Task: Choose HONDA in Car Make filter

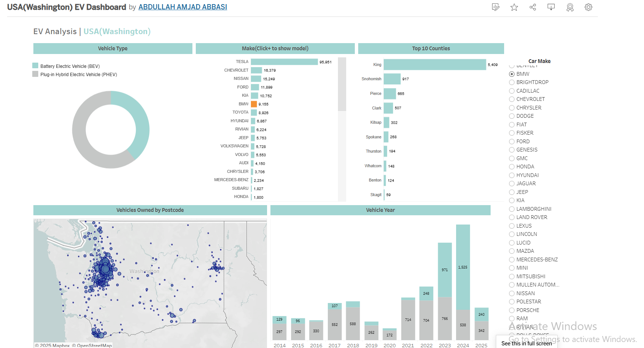Action: coord(512,166)
